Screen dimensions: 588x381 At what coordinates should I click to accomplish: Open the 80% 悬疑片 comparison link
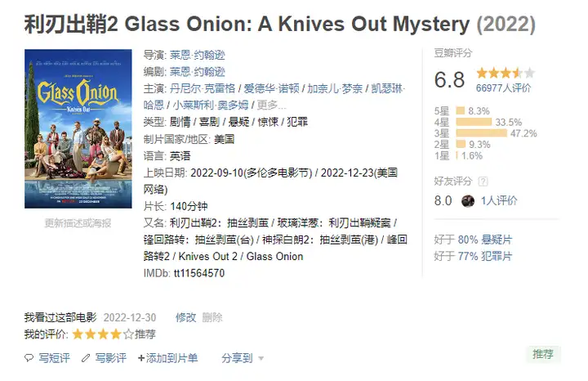pyautogui.click(x=485, y=240)
